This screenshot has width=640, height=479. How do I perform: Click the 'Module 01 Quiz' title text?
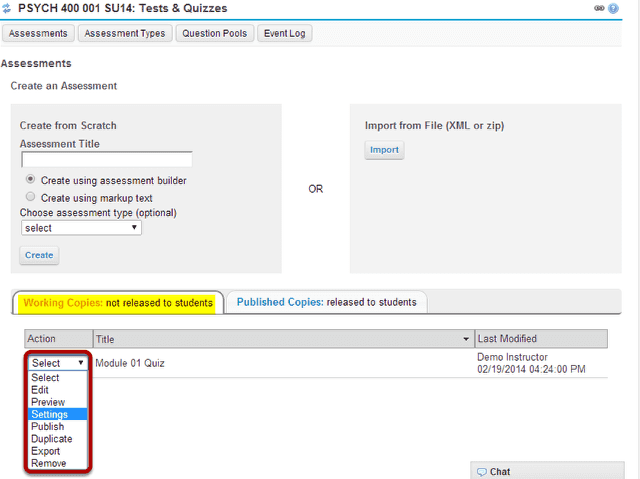tap(130, 363)
